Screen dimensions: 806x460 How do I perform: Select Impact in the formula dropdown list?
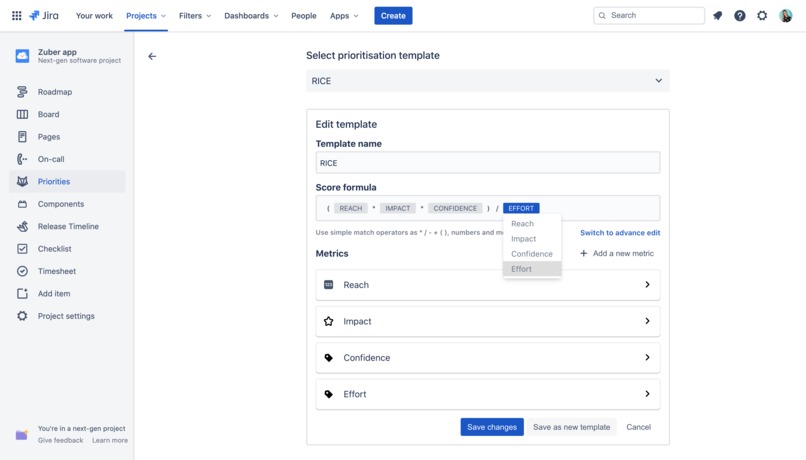pyautogui.click(x=532, y=238)
